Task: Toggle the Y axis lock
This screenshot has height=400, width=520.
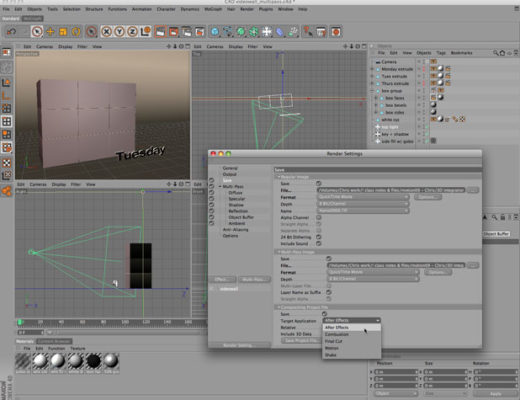Action: click(119, 32)
